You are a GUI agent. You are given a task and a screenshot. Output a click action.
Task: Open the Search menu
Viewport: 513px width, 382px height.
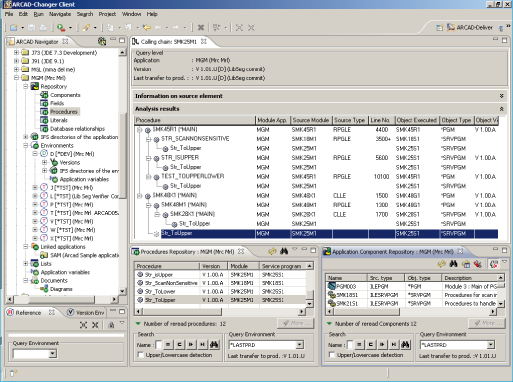(x=85, y=14)
